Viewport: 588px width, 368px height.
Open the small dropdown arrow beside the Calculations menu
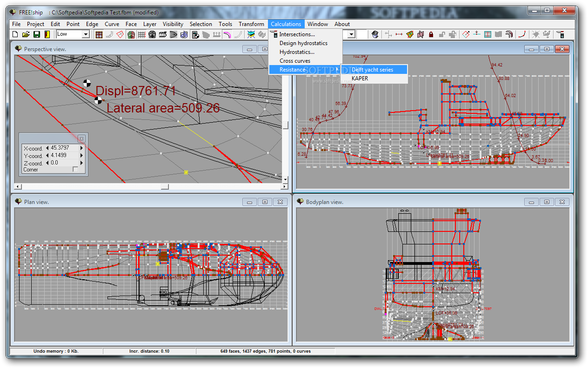pyautogui.click(x=351, y=34)
